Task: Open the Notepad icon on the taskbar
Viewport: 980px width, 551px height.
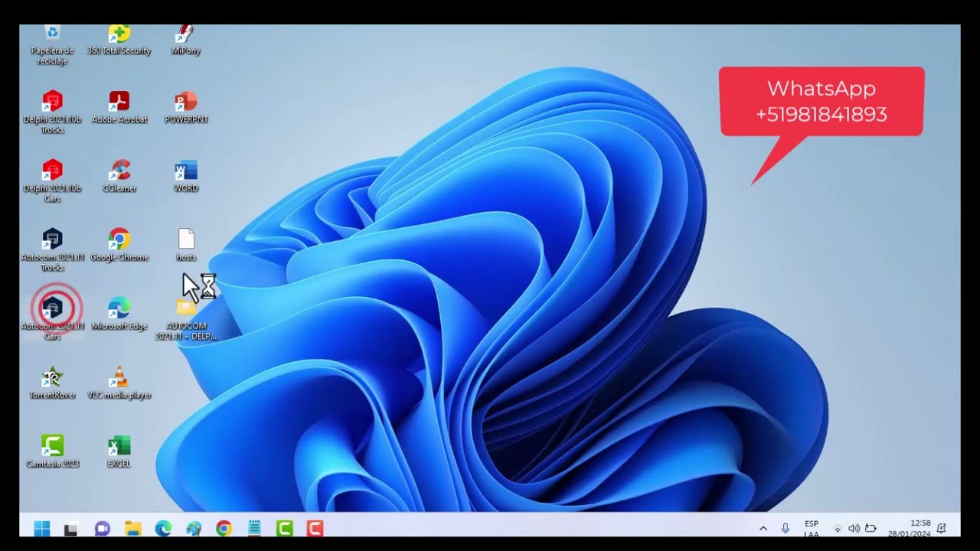Action: [x=254, y=529]
